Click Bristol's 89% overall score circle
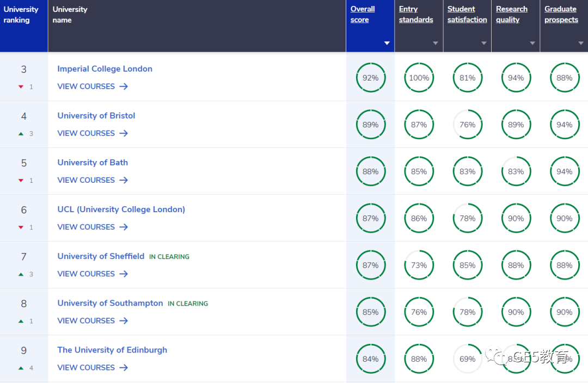This screenshot has width=588, height=383. [371, 125]
